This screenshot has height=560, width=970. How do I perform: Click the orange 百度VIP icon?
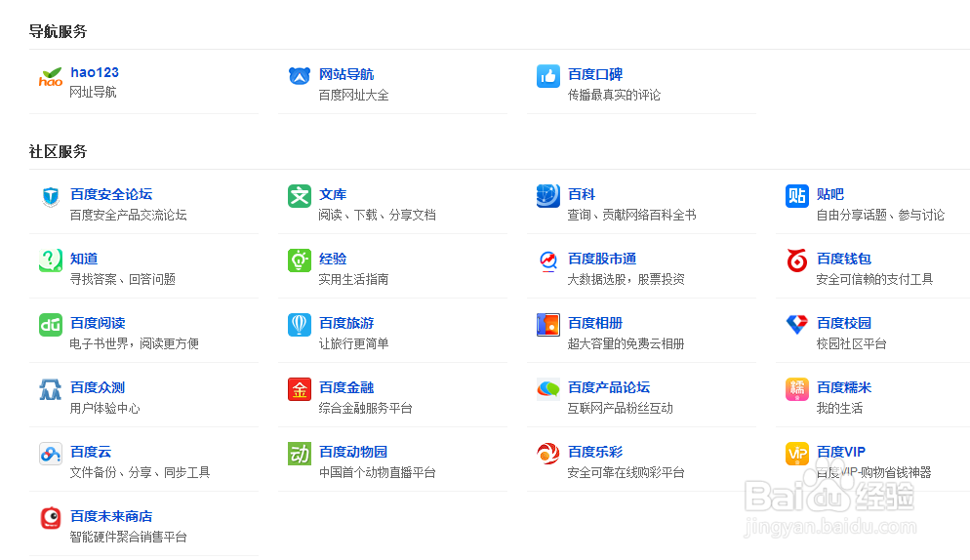[796, 454]
